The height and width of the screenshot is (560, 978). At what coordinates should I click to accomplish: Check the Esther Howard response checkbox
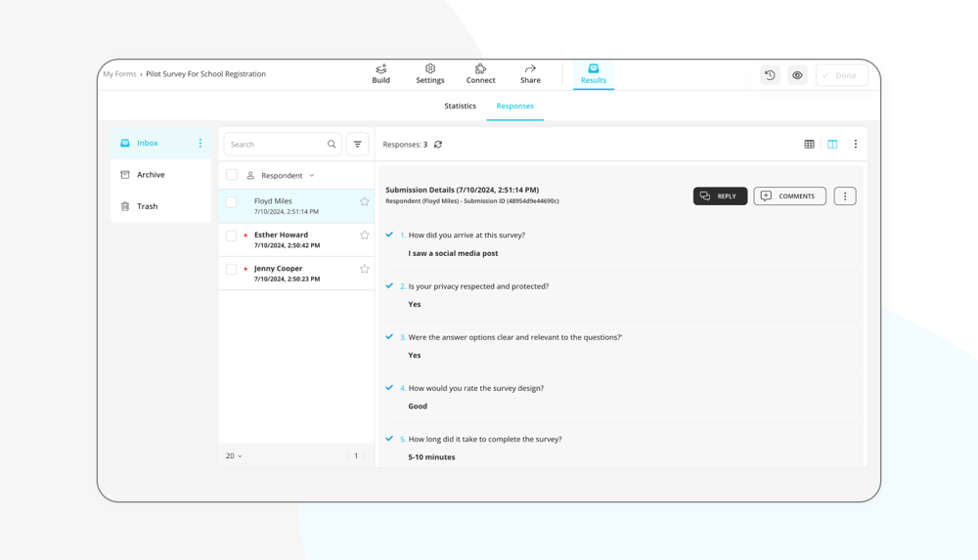tap(232, 236)
